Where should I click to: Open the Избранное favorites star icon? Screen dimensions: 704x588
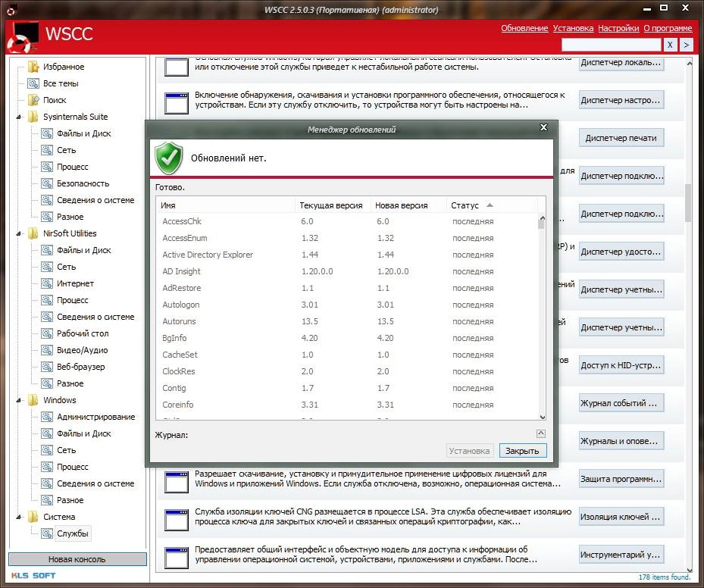pos(33,67)
